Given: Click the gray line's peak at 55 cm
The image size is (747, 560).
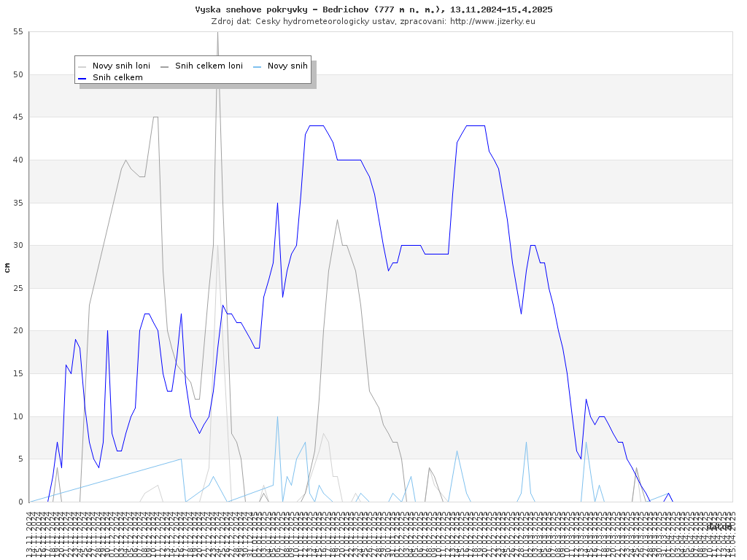Looking at the screenshot, I should 217,33.
